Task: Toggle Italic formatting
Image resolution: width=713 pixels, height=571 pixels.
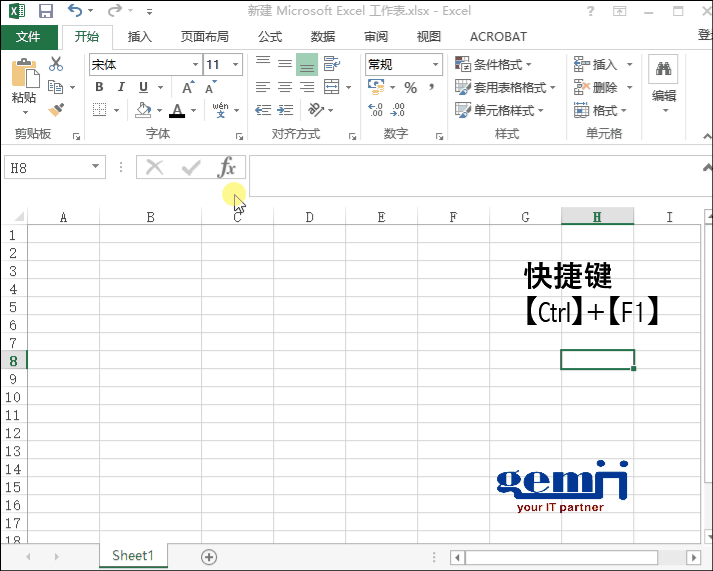Action: pos(121,87)
